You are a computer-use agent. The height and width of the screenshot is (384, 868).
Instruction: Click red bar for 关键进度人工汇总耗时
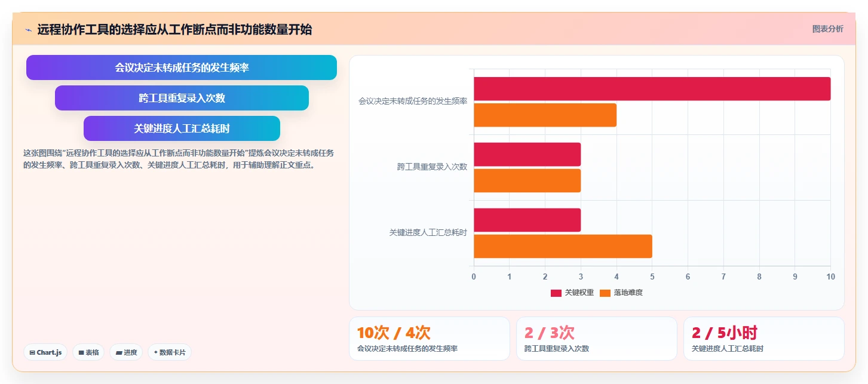coord(527,220)
